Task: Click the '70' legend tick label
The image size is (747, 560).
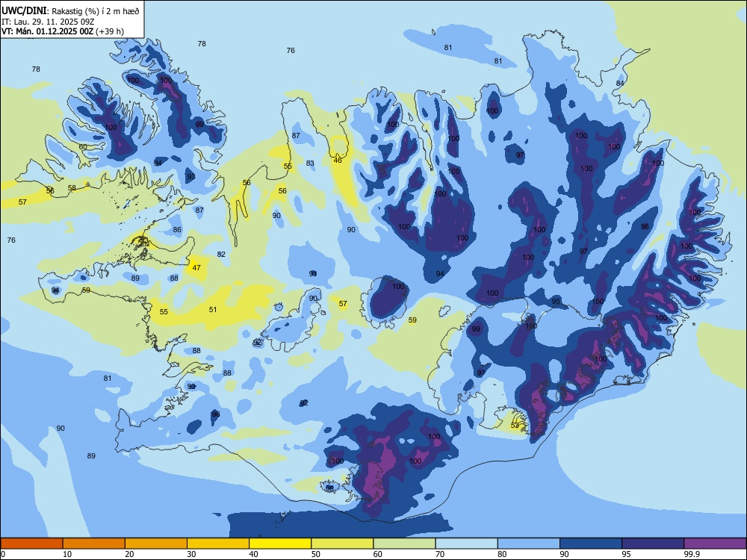Action: [x=440, y=554]
